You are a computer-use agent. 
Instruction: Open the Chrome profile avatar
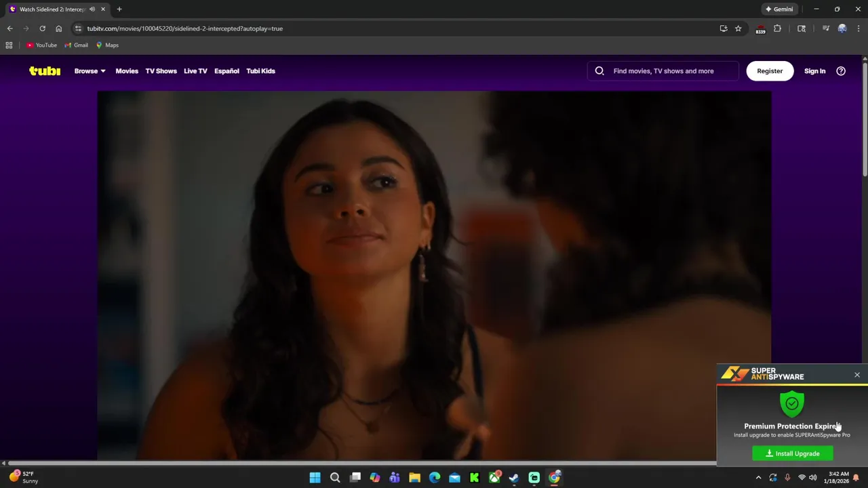click(842, 28)
